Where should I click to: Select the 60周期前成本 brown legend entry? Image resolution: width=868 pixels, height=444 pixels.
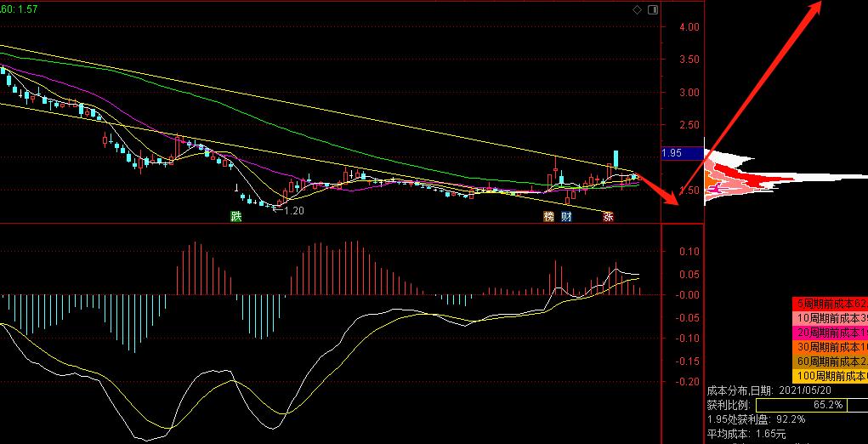pyautogui.click(x=831, y=361)
